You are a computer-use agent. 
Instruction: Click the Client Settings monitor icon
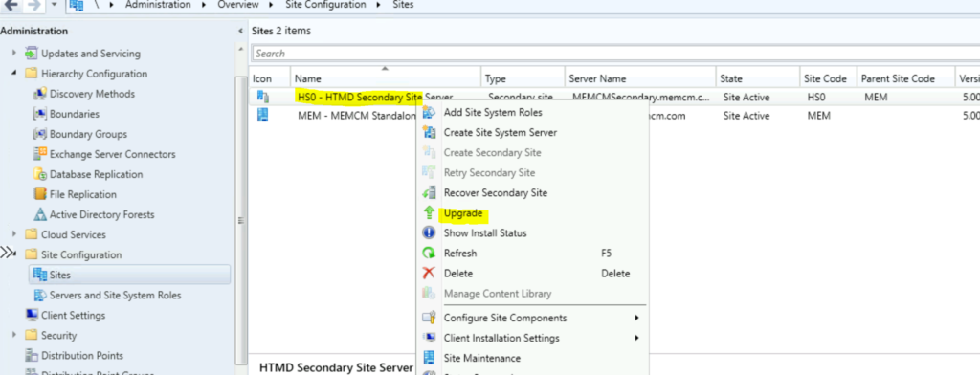pyautogui.click(x=32, y=315)
